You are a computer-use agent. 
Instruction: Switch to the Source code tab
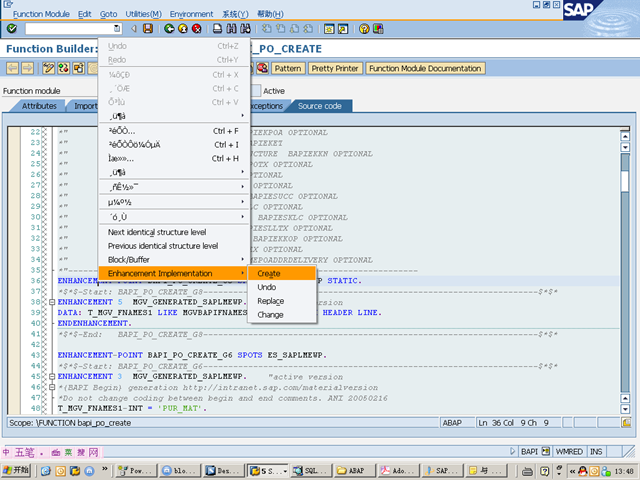pos(320,106)
